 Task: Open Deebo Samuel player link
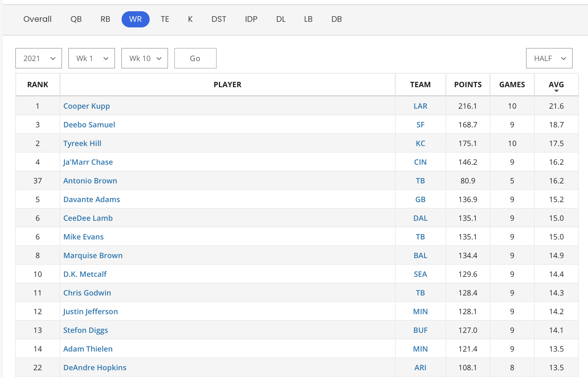tap(89, 125)
